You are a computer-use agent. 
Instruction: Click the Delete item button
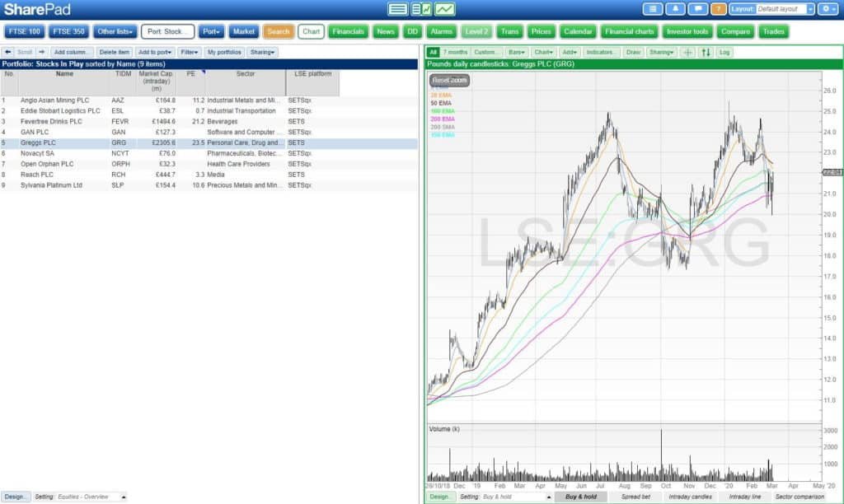click(114, 52)
